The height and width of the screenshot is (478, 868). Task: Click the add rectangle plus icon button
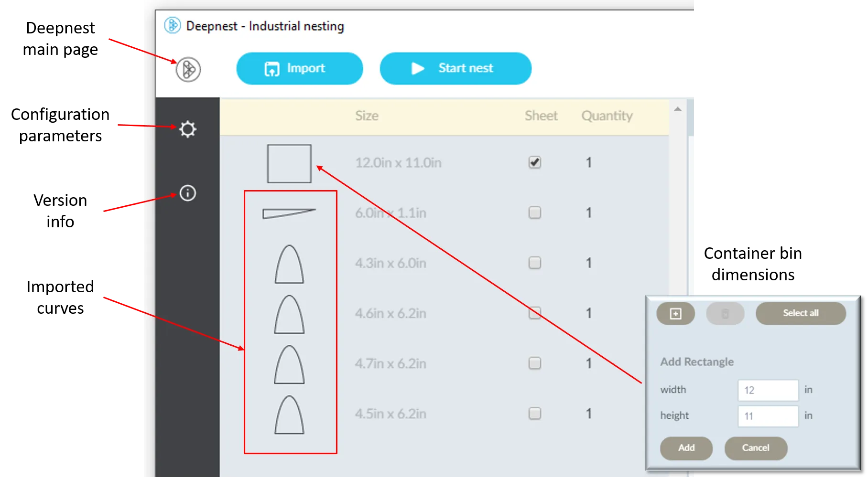coord(675,314)
